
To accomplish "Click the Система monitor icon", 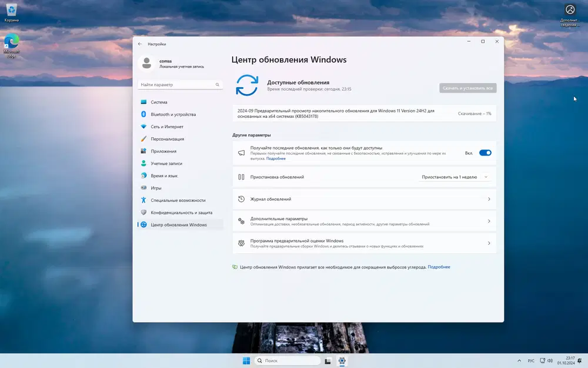I will [x=143, y=102].
